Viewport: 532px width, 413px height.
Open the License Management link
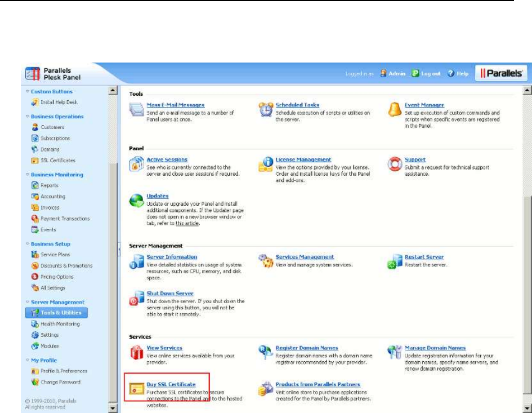(x=303, y=159)
